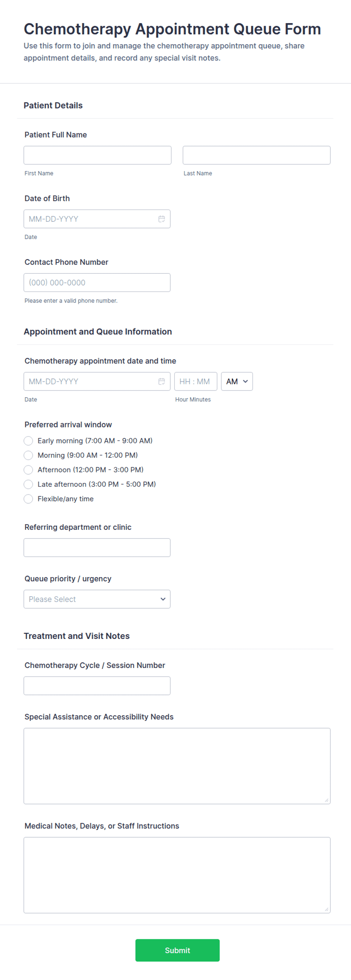Choose Morning (9:00 AM - 12:00 PM)
The width and height of the screenshot is (351, 980).
point(28,455)
